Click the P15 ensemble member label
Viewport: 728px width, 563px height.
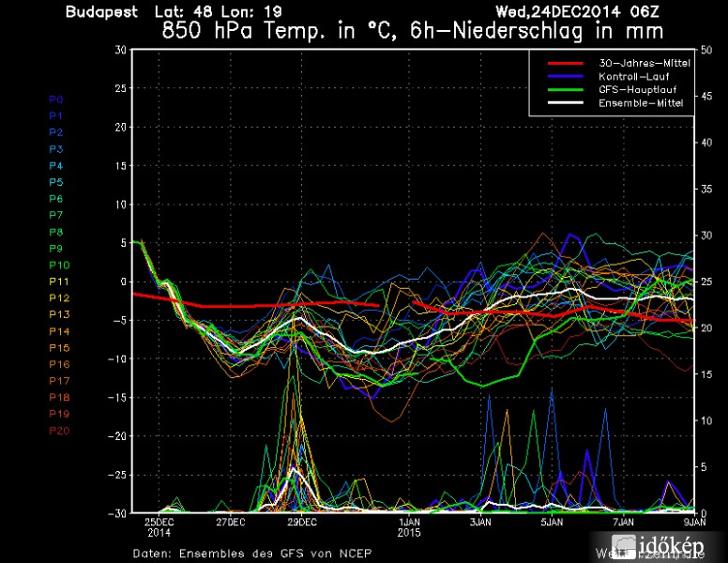[59, 348]
